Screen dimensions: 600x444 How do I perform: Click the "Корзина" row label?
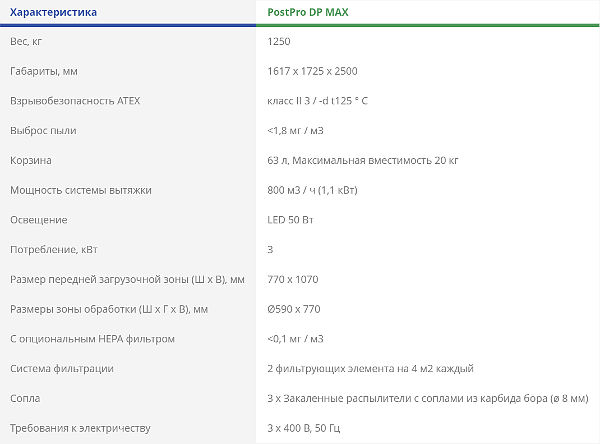(30, 160)
